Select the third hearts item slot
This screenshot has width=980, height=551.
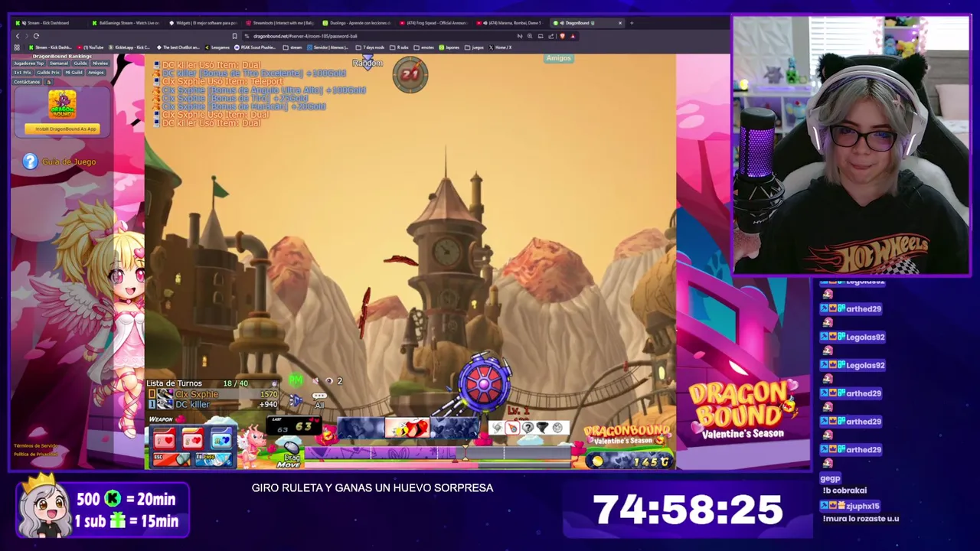pos(453,428)
